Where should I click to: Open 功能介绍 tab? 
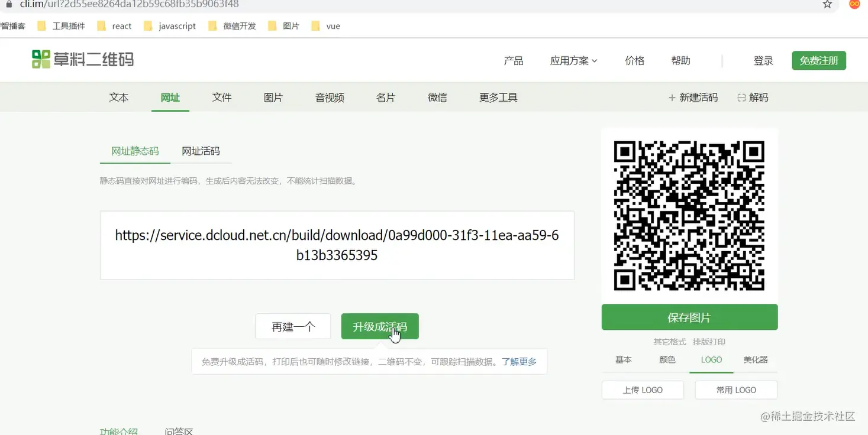click(x=118, y=431)
